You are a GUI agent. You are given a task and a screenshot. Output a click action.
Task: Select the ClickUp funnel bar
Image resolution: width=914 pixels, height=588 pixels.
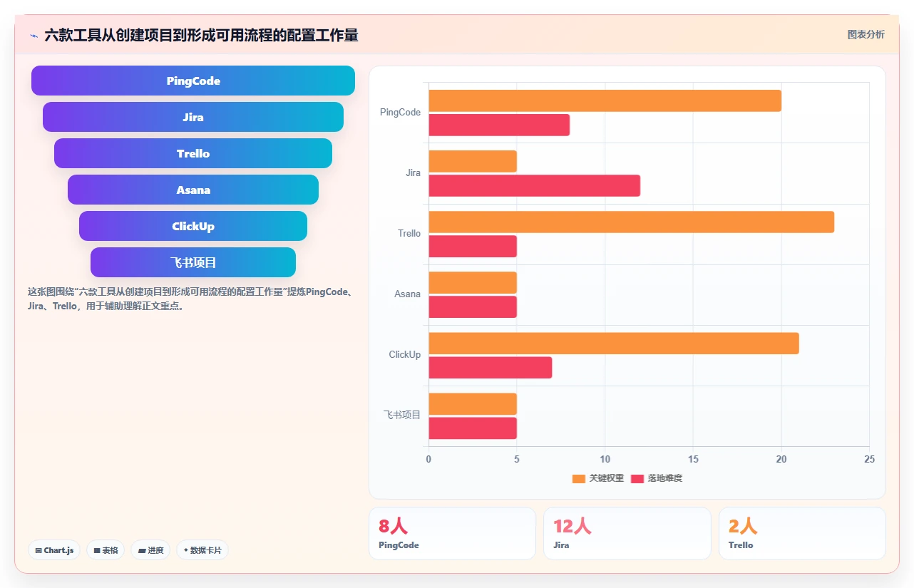(193, 226)
